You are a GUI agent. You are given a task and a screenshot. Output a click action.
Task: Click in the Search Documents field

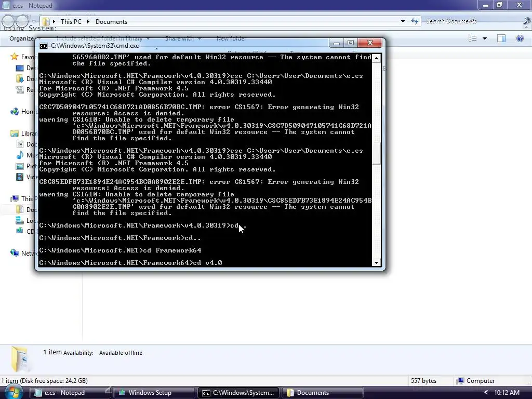pyautogui.click(x=473, y=21)
